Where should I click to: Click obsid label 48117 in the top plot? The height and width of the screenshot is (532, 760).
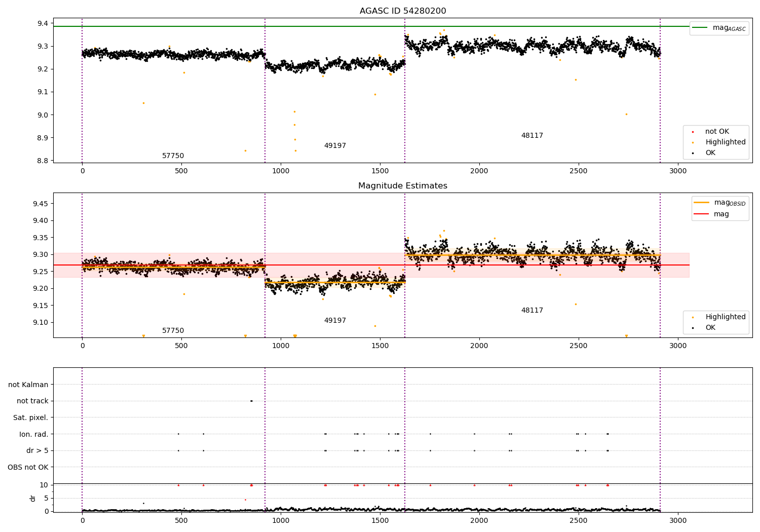532,136
